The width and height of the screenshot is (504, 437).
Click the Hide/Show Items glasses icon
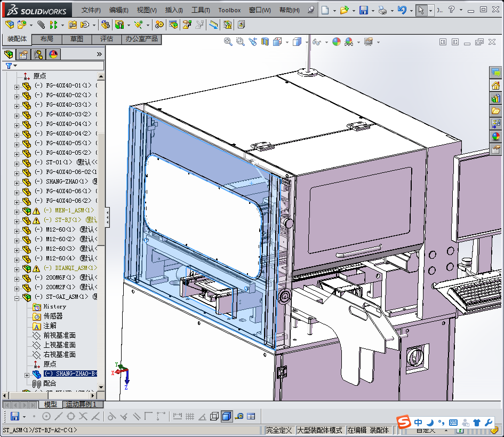click(317, 42)
